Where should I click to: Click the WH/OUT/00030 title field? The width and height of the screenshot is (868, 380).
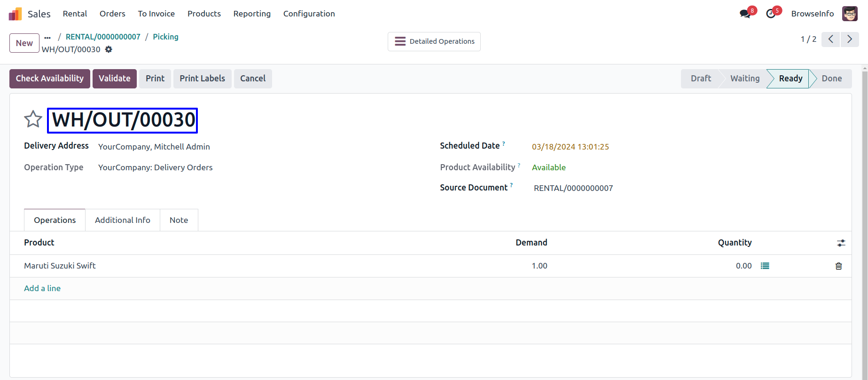pos(123,120)
